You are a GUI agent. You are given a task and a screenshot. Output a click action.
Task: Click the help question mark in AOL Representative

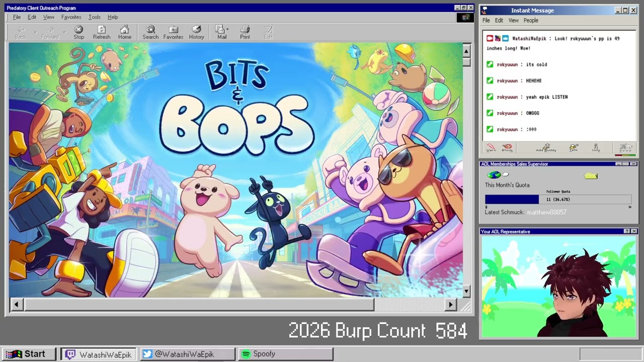(626, 231)
